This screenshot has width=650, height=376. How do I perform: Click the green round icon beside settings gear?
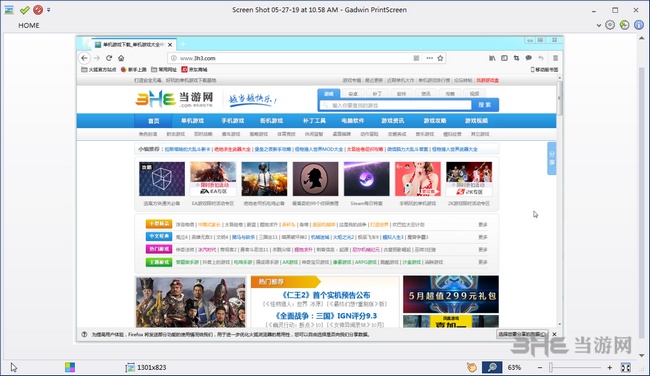(624, 25)
